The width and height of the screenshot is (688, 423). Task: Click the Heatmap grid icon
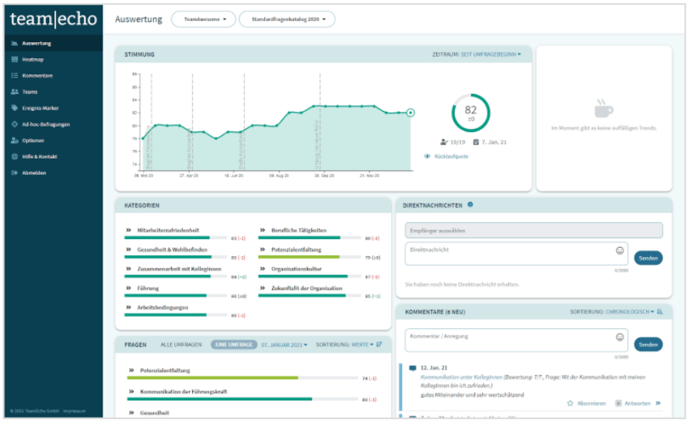tap(14, 60)
